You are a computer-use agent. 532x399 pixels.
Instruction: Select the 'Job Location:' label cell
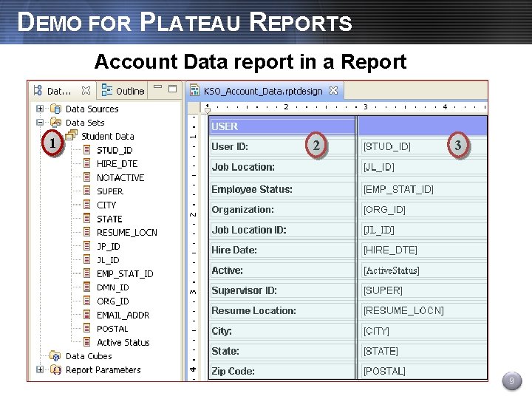[x=282, y=167]
